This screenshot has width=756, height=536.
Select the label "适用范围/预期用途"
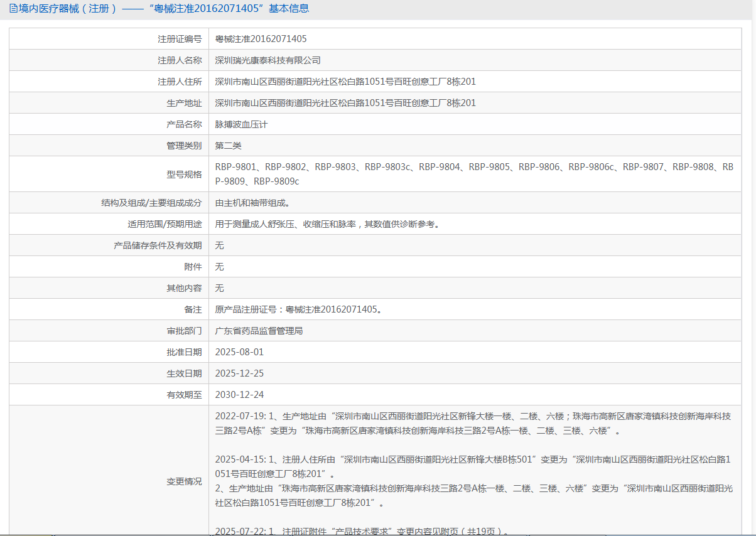pyautogui.click(x=165, y=224)
